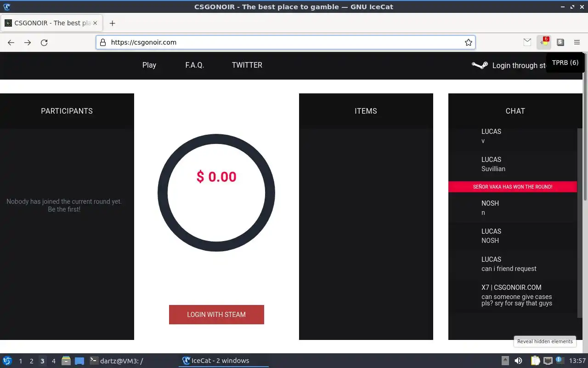Click the gray S extension icon
588x368 pixels.
pyautogui.click(x=560, y=42)
